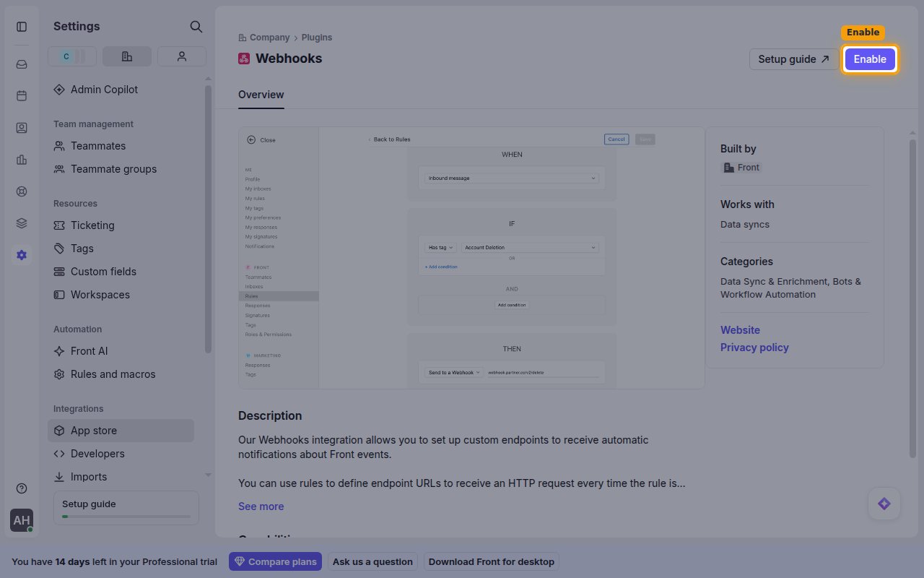Toggle the sidebar panel icon
The width and height of the screenshot is (924, 578).
pyautogui.click(x=22, y=27)
